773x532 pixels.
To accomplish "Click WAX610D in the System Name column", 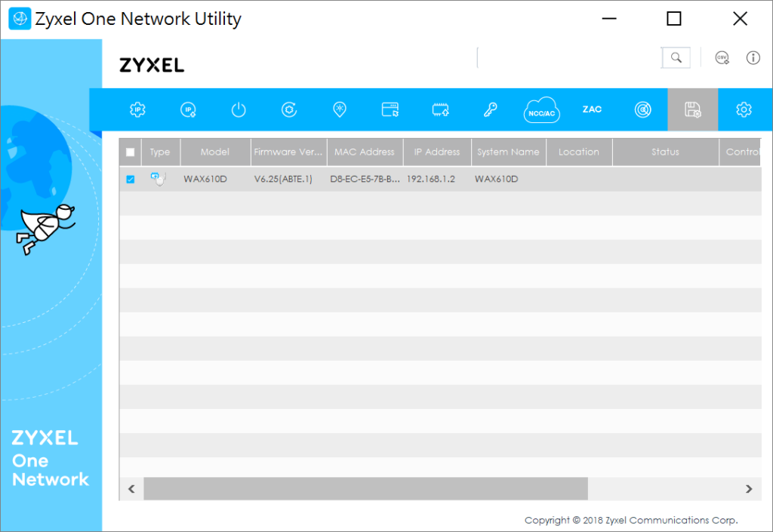I will (497, 180).
